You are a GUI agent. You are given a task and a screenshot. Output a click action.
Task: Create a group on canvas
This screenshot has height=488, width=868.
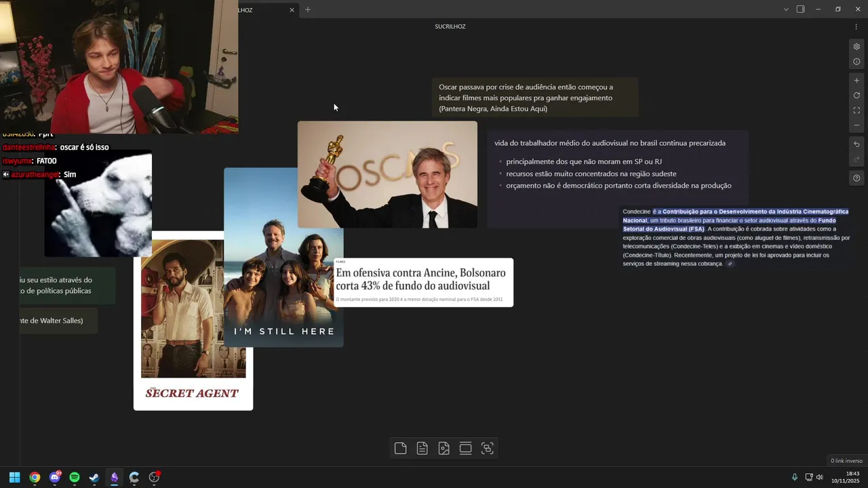click(487, 448)
